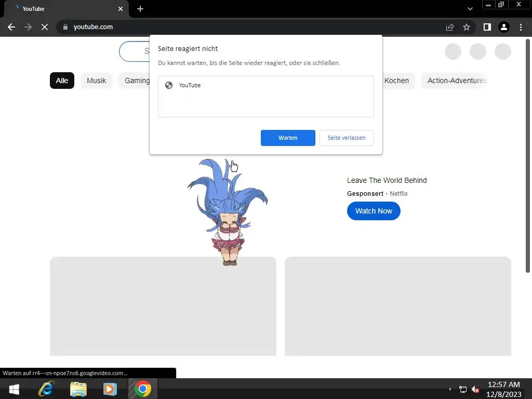Select the Gaming filter chip

(x=135, y=81)
